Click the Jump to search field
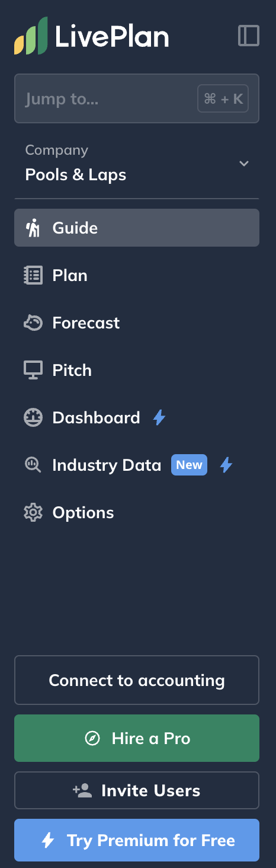276x868 pixels. [137, 98]
